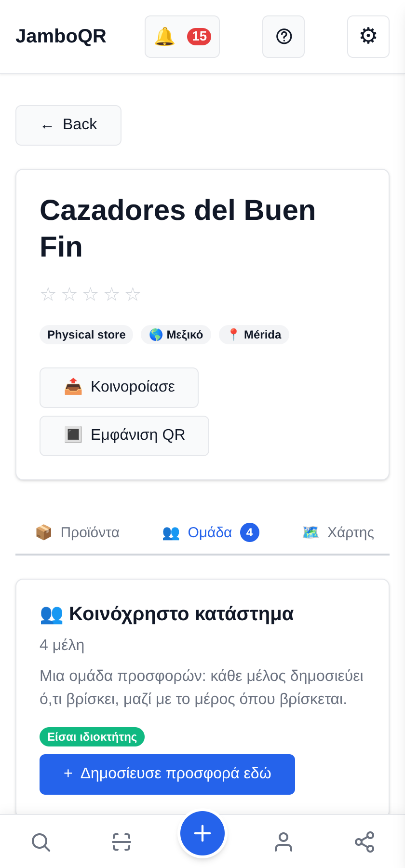Open notifications bell with 15 alerts

click(182, 37)
